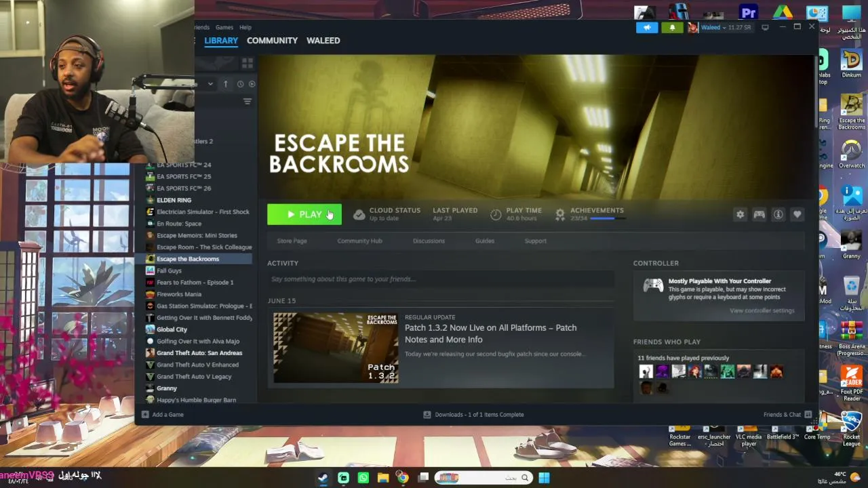Click the Windows Start button
The width and height of the screenshot is (868, 488).
tap(544, 478)
